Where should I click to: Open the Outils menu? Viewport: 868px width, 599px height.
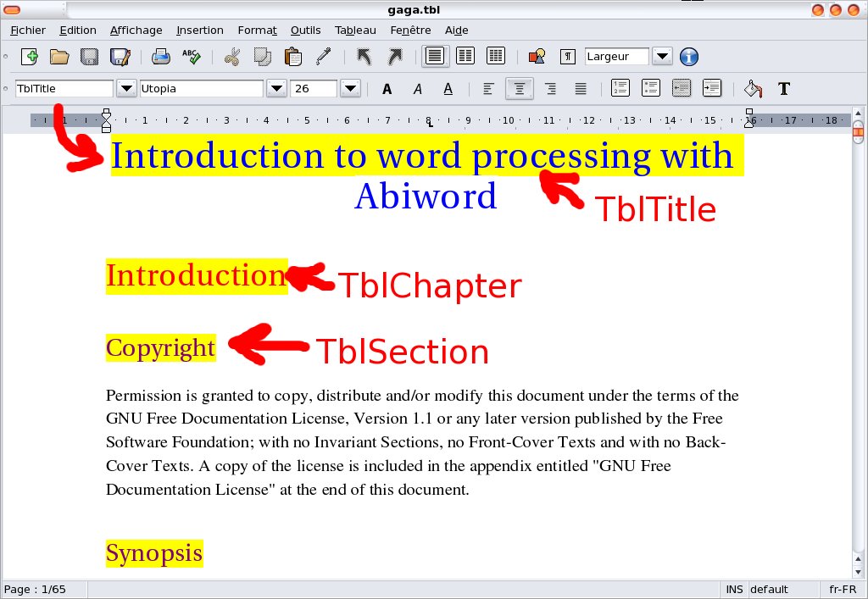pos(305,31)
